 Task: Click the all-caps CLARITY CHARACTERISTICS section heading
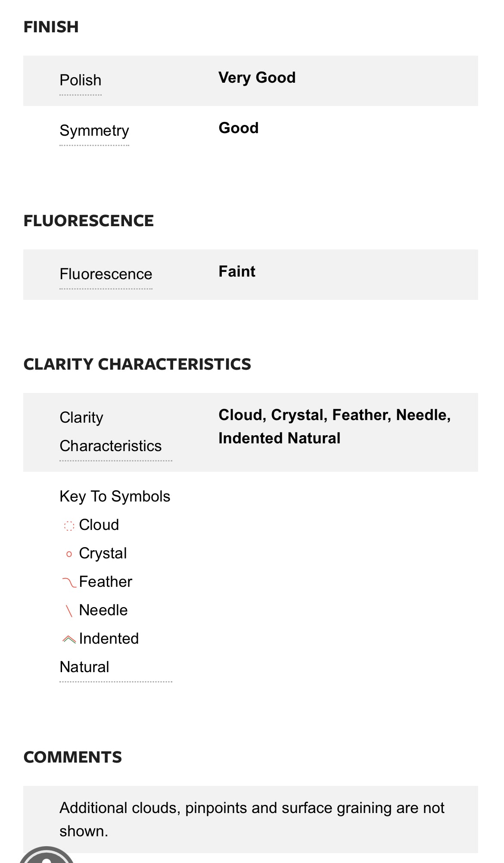(x=137, y=365)
